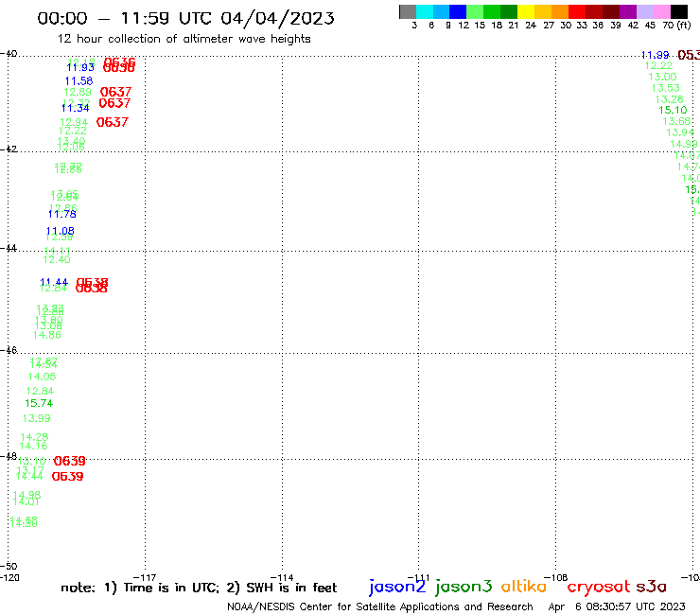Image resolution: width=700 pixels, height=615 pixels.
Task: Click the blue 11.58 wave height reading
Action: pyautogui.click(x=79, y=81)
